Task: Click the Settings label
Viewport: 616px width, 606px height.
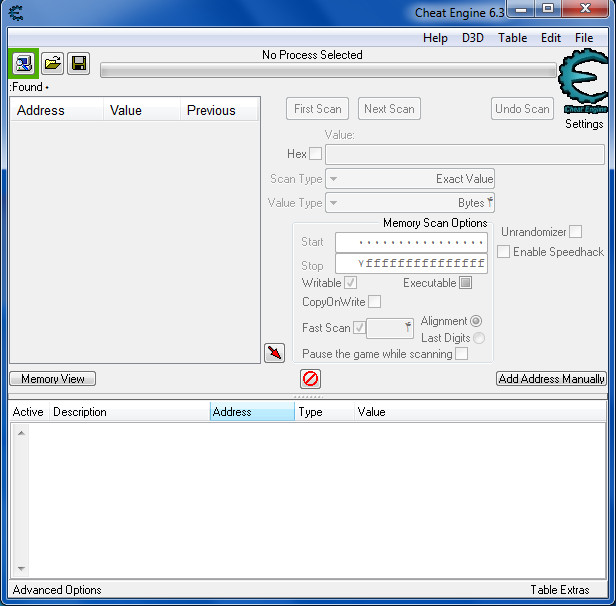Action: (x=584, y=124)
